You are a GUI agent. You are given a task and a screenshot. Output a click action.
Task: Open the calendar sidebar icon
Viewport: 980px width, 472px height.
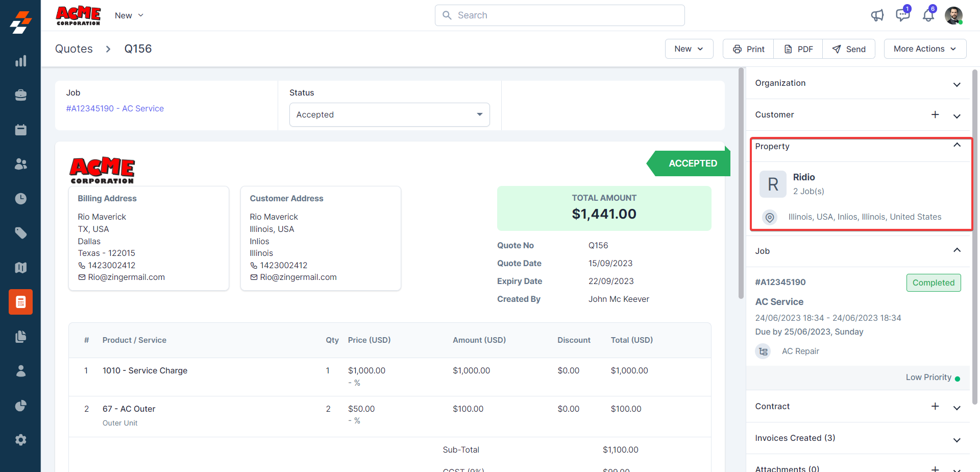[20, 130]
